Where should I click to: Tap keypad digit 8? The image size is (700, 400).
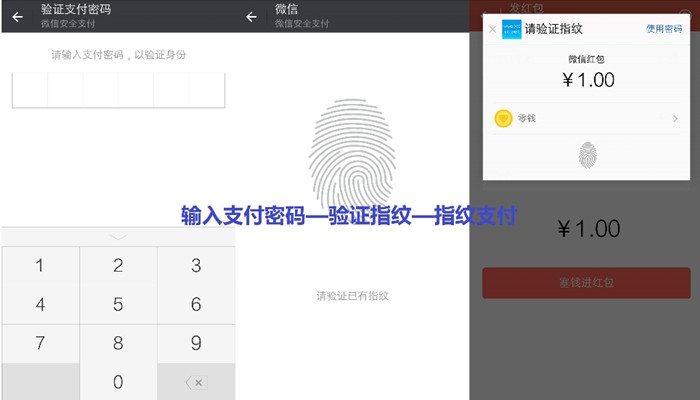coord(118,343)
